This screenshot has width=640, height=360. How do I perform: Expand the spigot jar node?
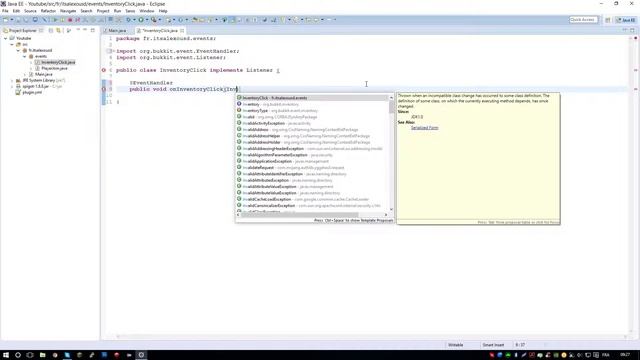tap(12, 87)
